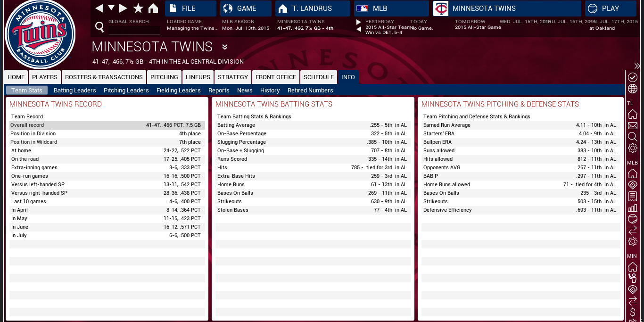Open the navigation history dropdown triangle
The width and height of the screenshot is (644, 322).
tap(111, 8)
